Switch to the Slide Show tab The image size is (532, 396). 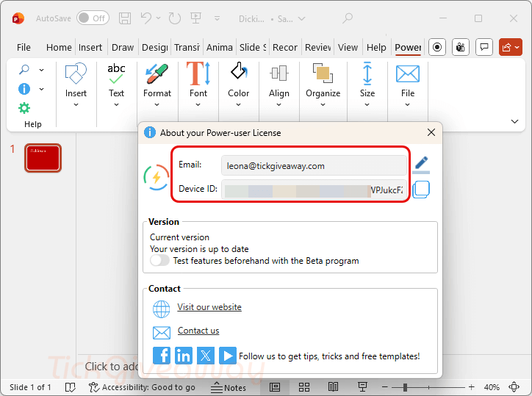pos(253,48)
